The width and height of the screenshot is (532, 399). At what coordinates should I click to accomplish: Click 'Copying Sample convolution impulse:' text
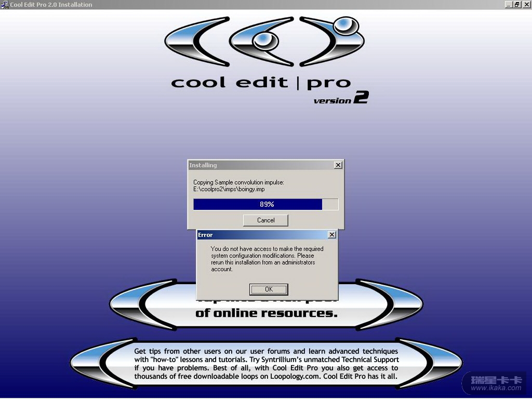tap(238, 182)
